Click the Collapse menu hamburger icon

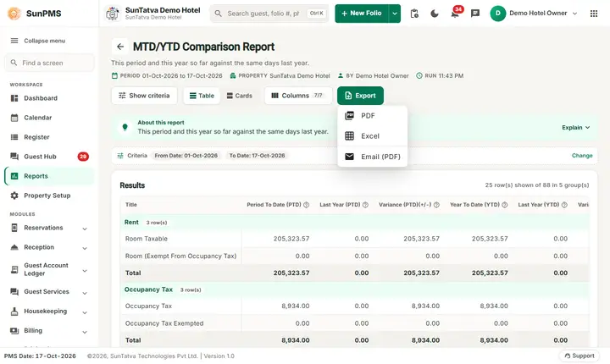[14, 41]
